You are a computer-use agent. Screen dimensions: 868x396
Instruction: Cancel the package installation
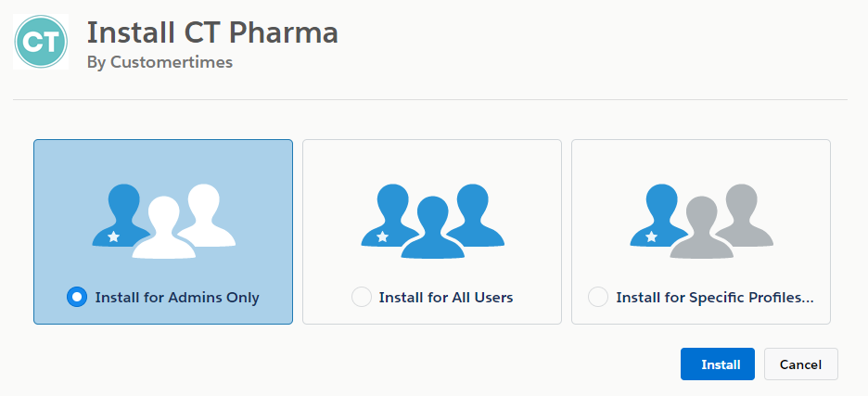click(800, 364)
